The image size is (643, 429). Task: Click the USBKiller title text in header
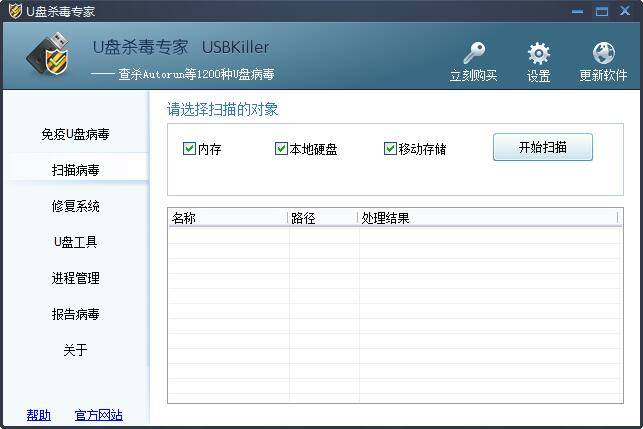235,47
